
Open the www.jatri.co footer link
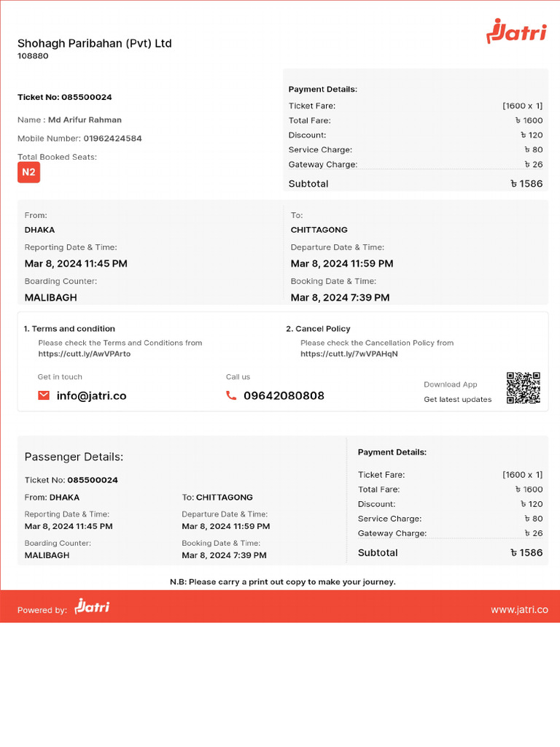[x=519, y=610]
